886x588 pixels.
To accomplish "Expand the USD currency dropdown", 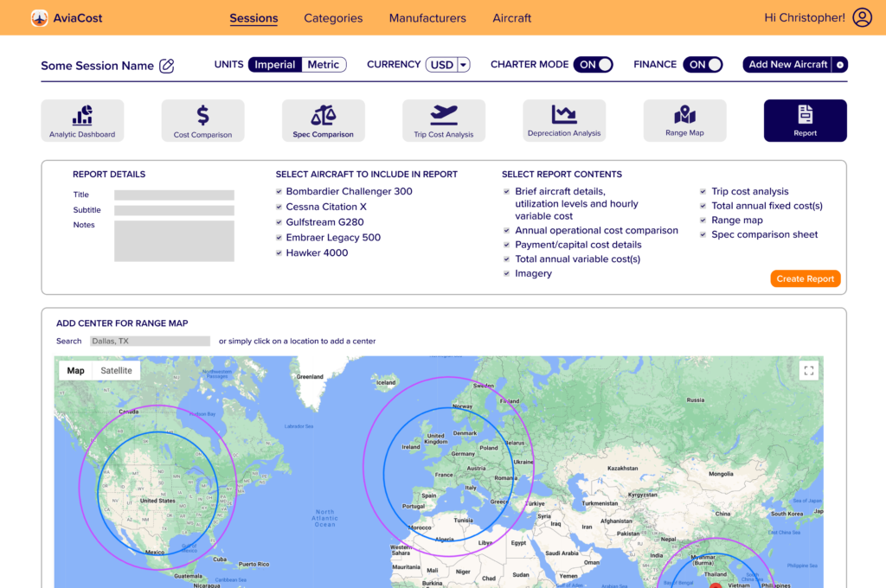I will [x=463, y=65].
